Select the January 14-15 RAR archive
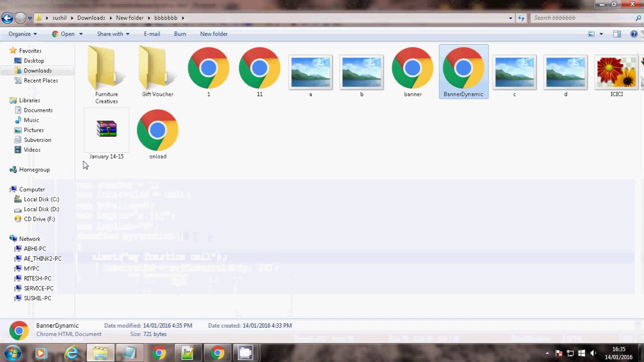The width and height of the screenshot is (644, 362). 106,134
